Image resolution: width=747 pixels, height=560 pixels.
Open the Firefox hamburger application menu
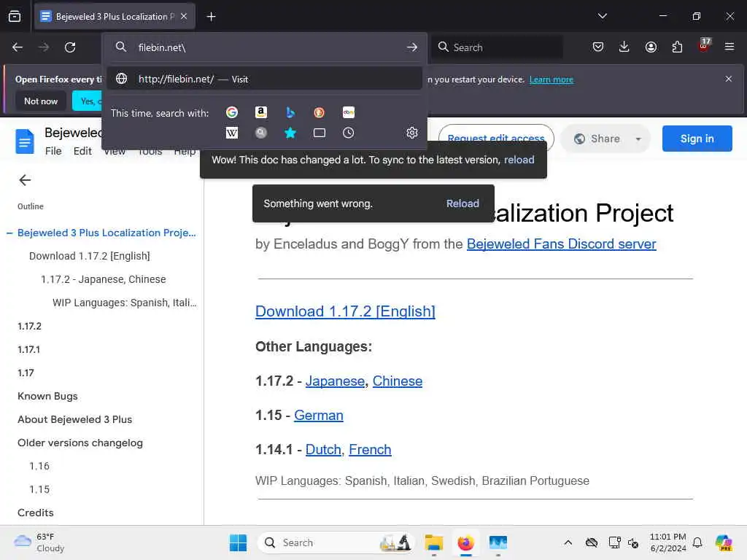(x=729, y=47)
